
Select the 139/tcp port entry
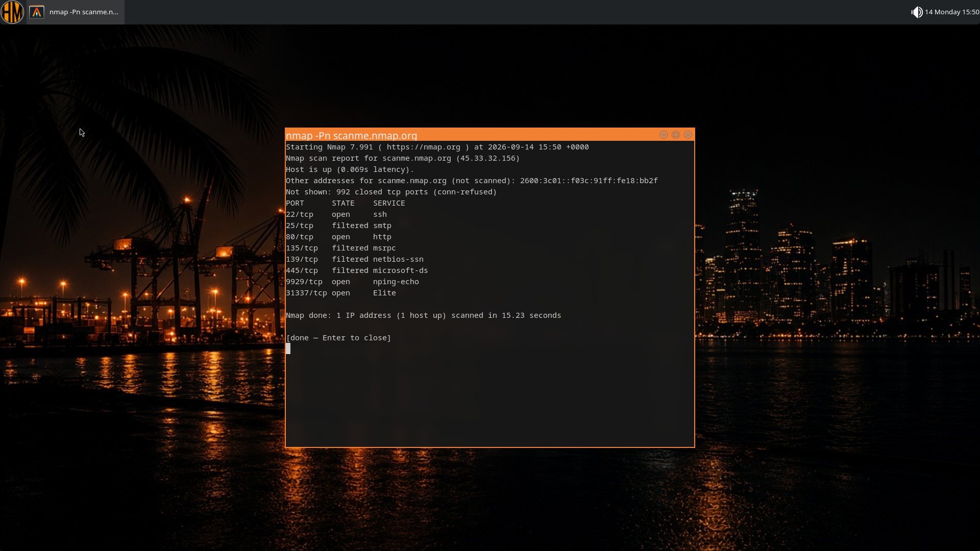(x=302, y=259)
